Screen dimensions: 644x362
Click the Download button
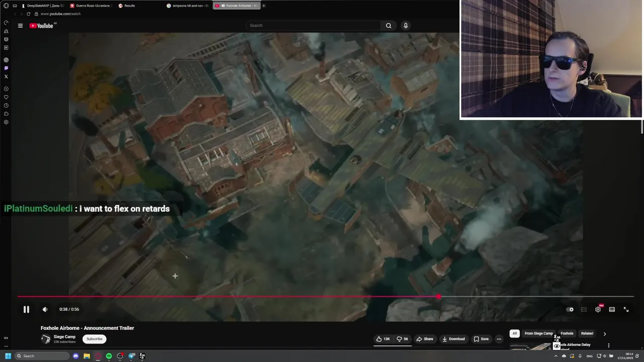point(453,339)
